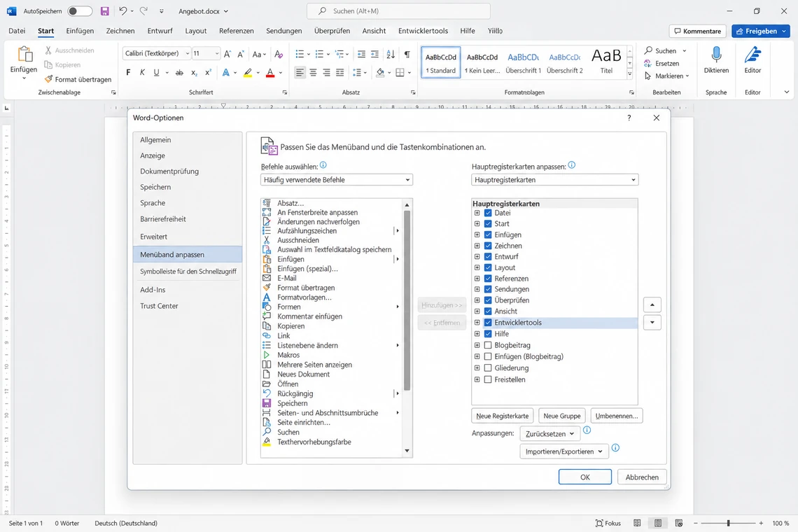Open the Datei ribbon tab

(17, 31)
